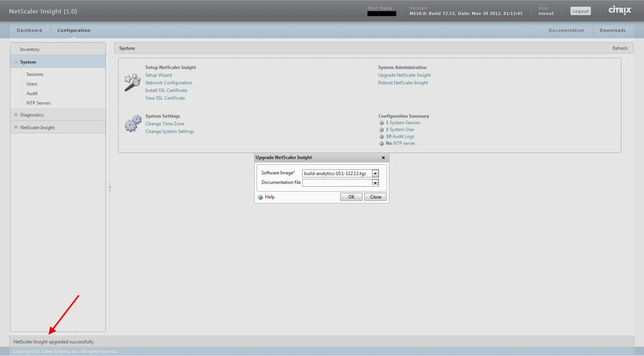Open the 1 System User link
Viewport: 644px width, 356px height.
[400, 130]
